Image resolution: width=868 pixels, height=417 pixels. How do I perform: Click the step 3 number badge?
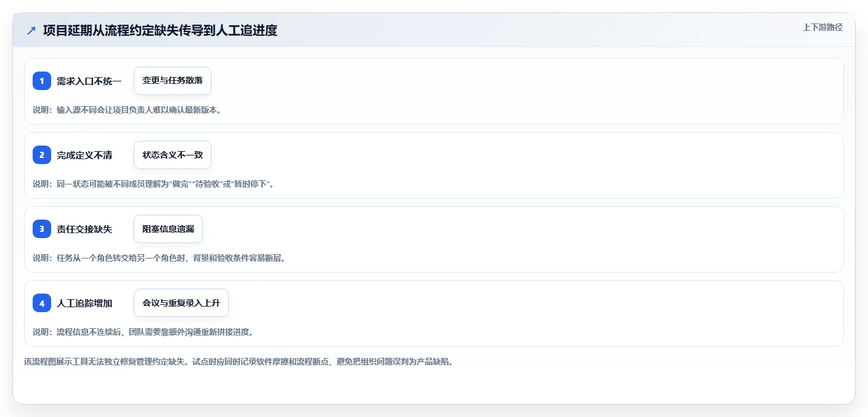(42, 229)
